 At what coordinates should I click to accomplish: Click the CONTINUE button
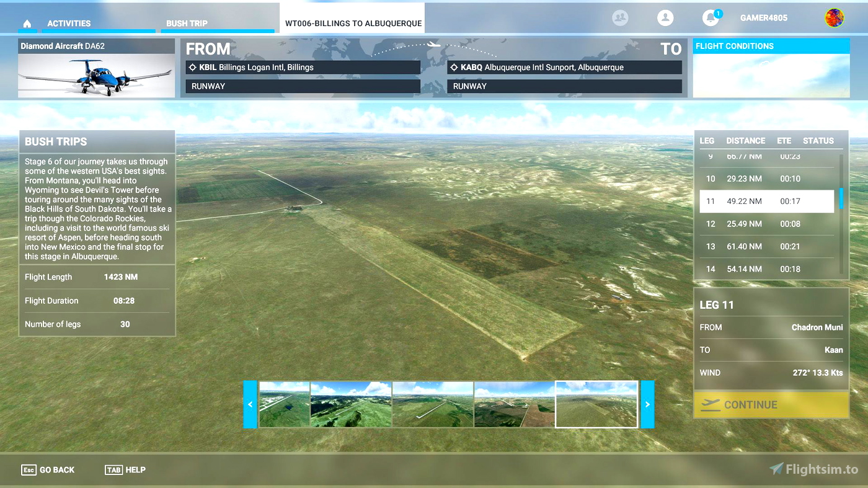point(771,405)
